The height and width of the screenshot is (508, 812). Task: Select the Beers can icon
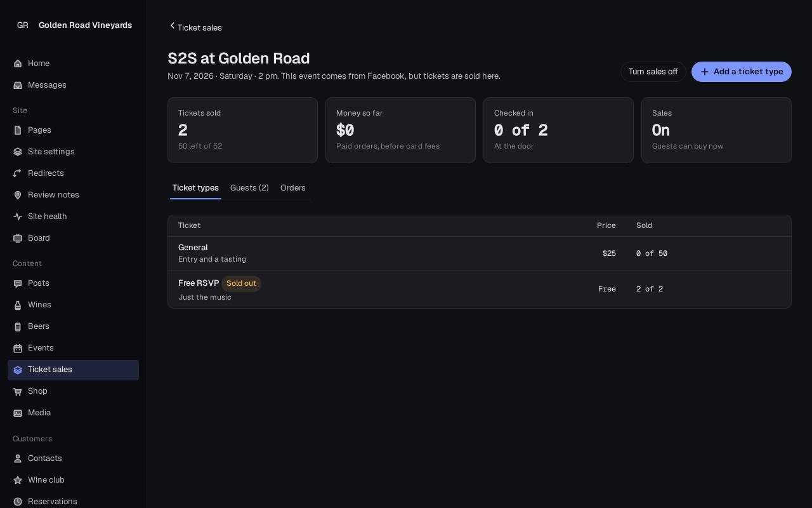[x=18, y=326]
